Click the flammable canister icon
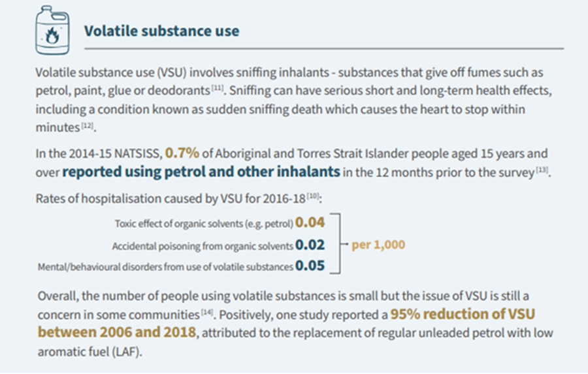The image size is (588, 374). pyautogui.click(x=54, y=32)
